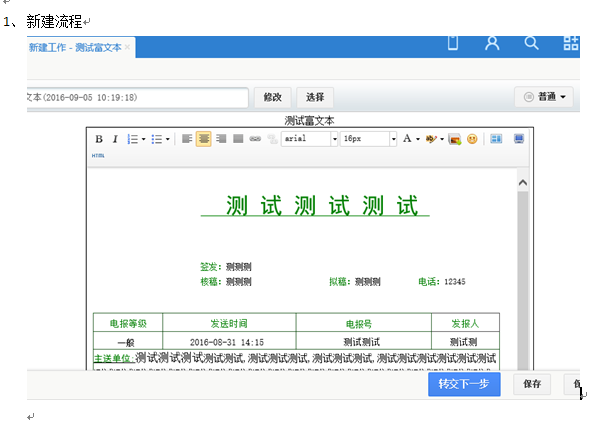Open the highlight color dropdown arrow
The image size is (602, 423).
tap(442, 139)
